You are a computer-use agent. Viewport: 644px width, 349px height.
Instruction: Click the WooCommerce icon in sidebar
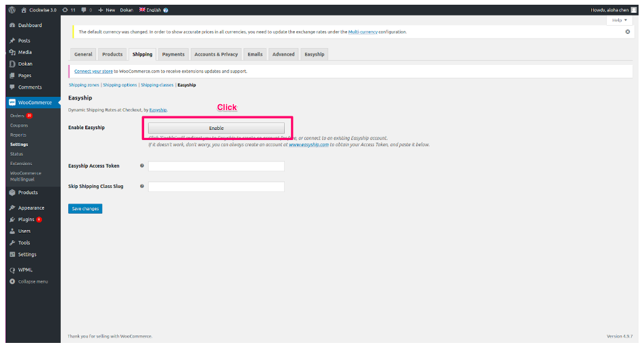12,103
